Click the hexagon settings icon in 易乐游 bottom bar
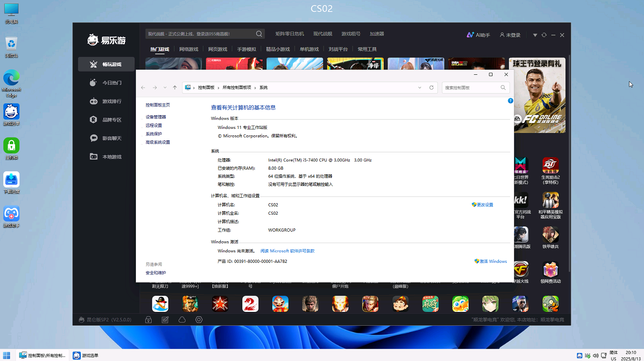This screenshot has height=361, width=644. tap(199, 320)
